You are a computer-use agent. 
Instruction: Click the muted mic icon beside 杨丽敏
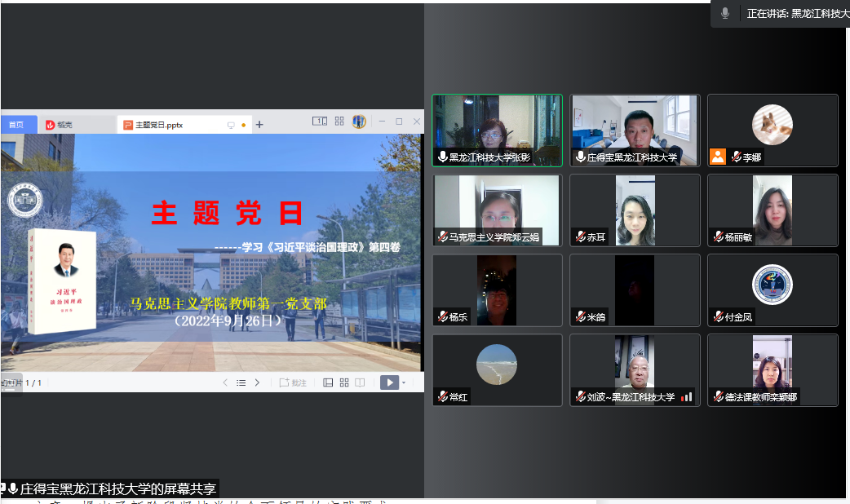[x=719, y=237]
